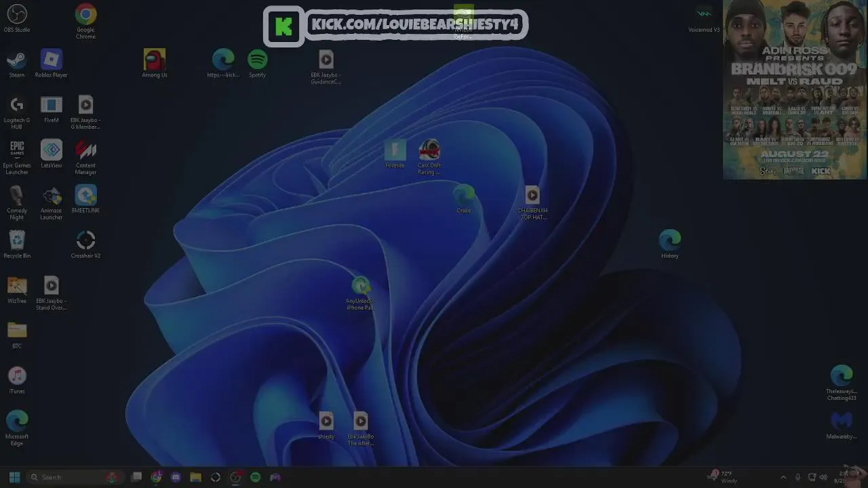Select the EBK Jaaybo GuidanceC media file
The width and height of the screenshot is (868, 488).
[x=326, y=66]
